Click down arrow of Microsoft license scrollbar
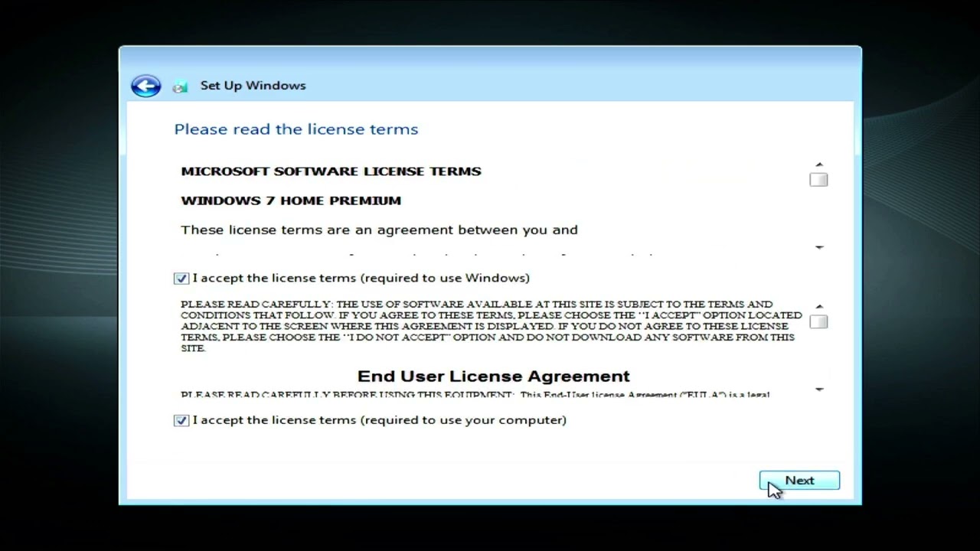The image size is (980, 551). click(819, 247)
